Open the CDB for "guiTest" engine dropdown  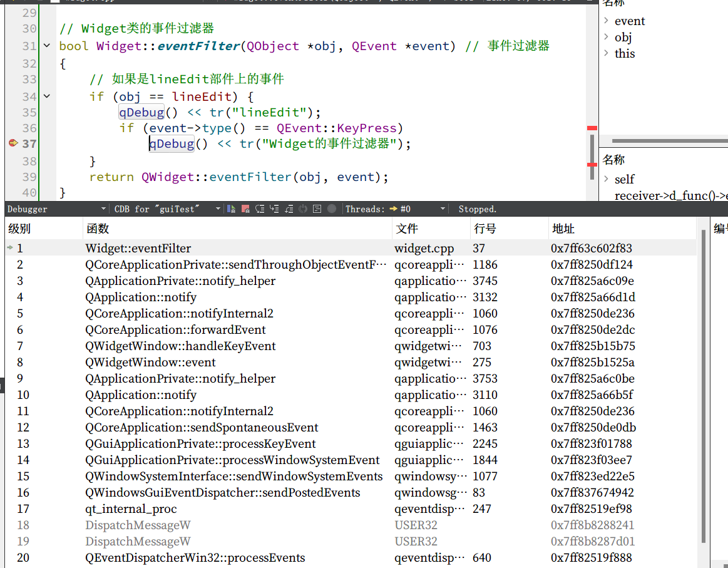click(167, 209)
